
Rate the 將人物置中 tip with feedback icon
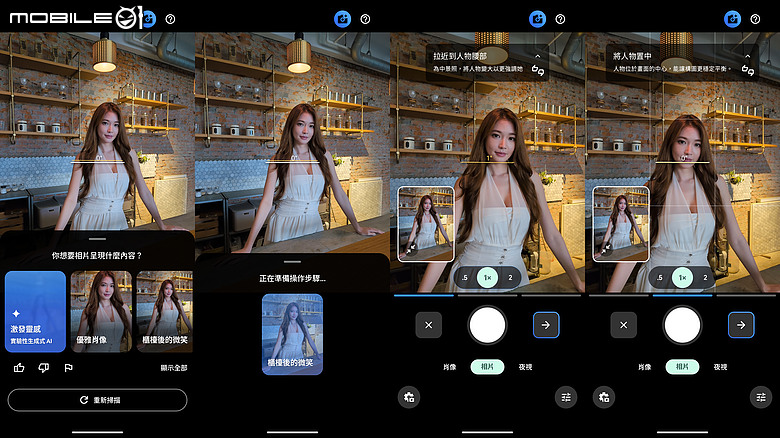[x=748, y=70]
